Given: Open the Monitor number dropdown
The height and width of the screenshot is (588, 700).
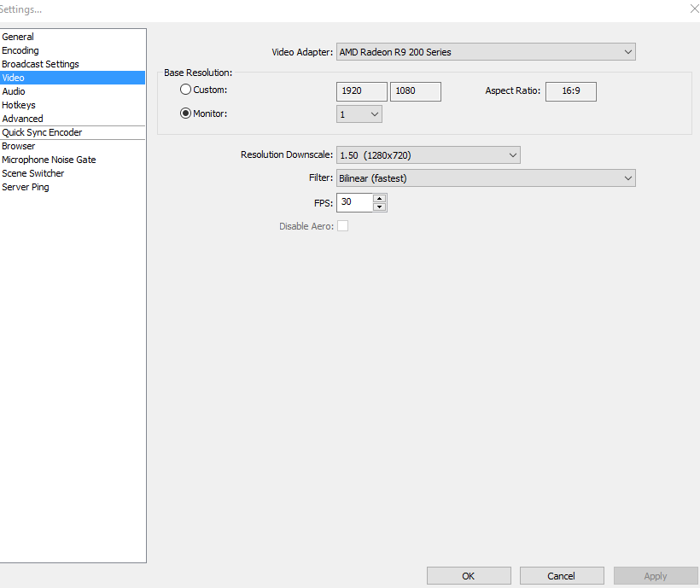Looking at the screenshot, I should (359, 114).
